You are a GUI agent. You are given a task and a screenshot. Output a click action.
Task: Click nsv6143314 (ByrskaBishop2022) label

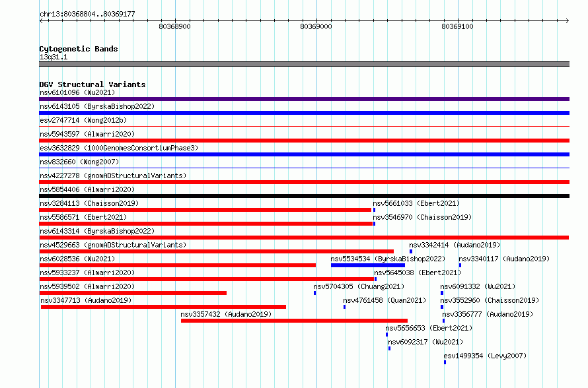97,231
